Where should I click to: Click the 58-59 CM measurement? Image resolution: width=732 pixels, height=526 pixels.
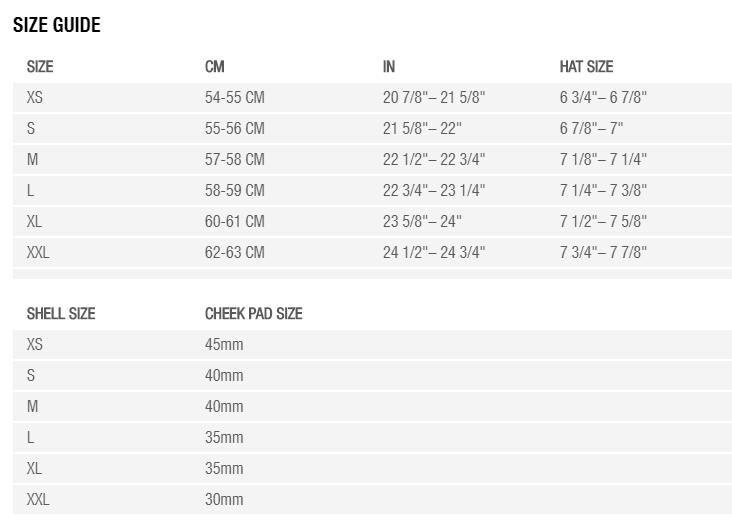(x=235, y=191)
